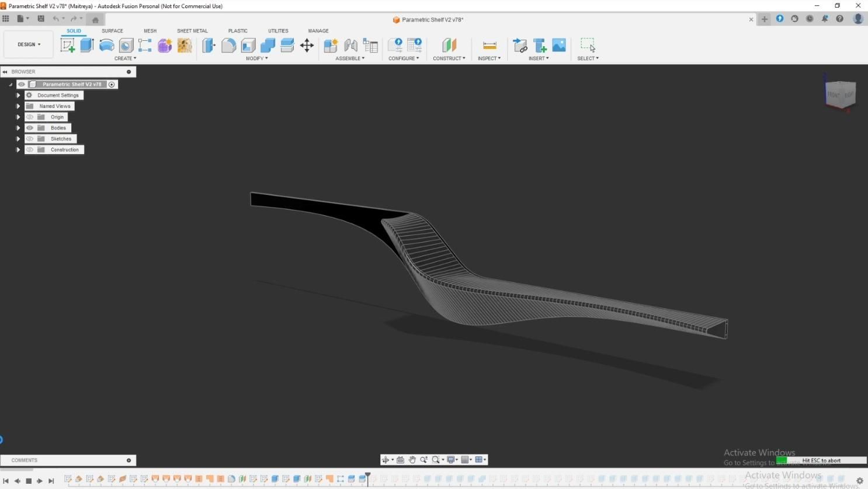Screen dimensions: 868x489
Task: Open the CREATE dropdown menu
Action: pos(126,58)
